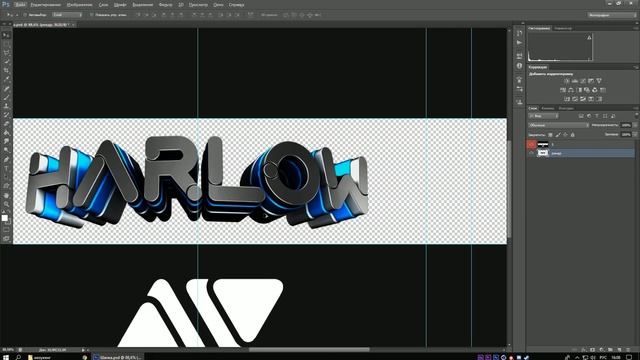Viewport: 640px width, 360px height.
Task: Toggle the show transform controls checkbox
Action: pos(91,15)
